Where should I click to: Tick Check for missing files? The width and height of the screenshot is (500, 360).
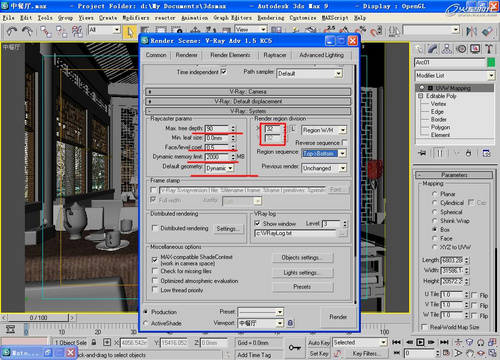[155, 271]
